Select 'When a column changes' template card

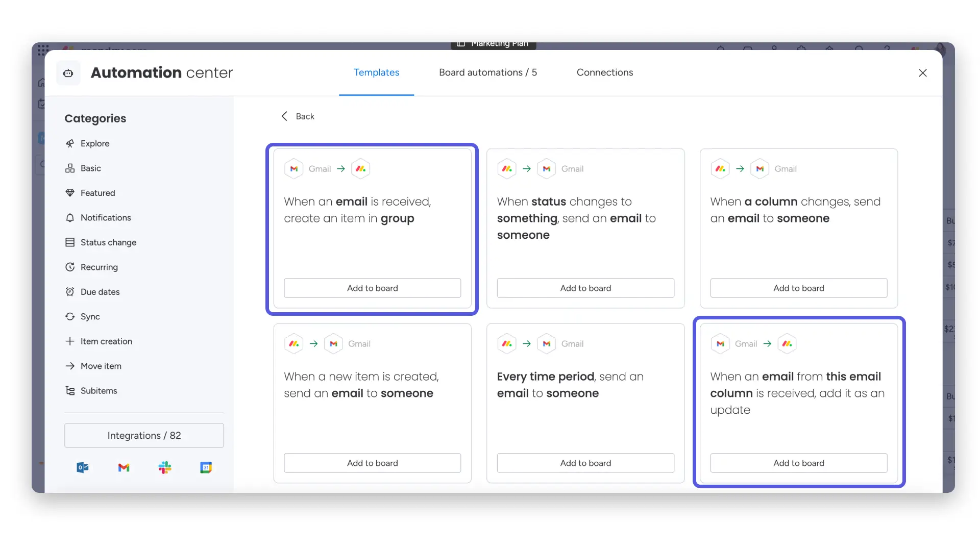(x=799, y=228)
